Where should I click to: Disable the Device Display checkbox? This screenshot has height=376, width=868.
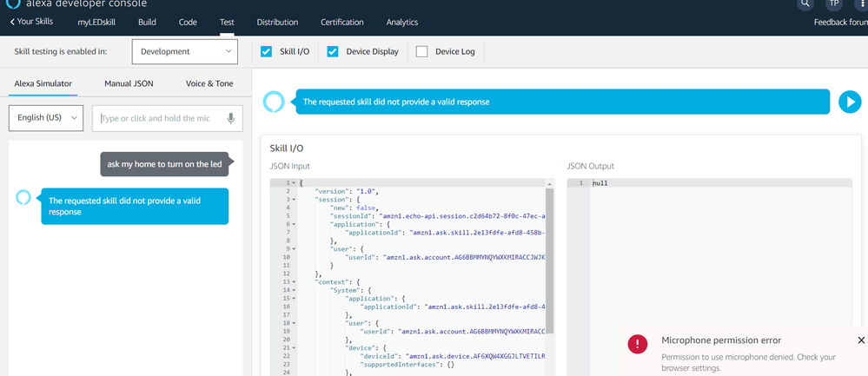pos(333,51)
